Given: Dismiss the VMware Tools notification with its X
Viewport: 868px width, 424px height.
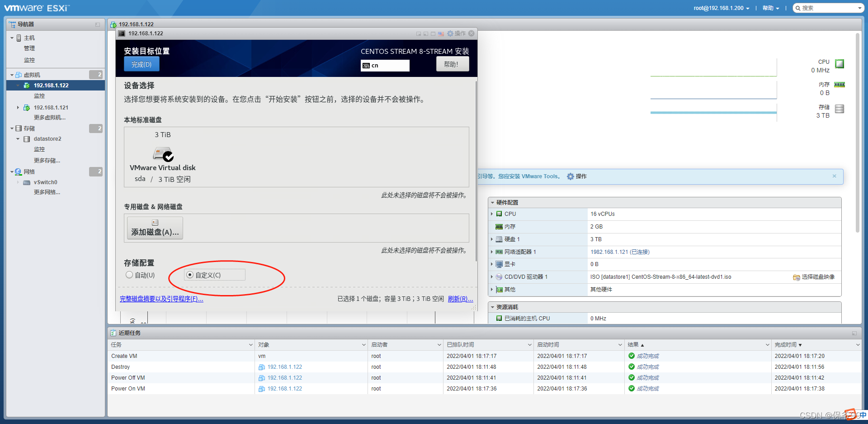Looking at the screenshot, I should point(835,176).
